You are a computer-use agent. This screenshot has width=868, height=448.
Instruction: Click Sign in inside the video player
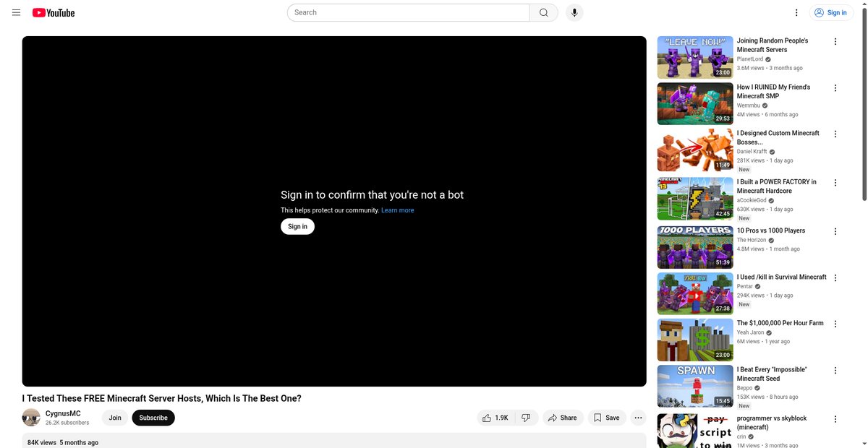(x=297, y=226)
